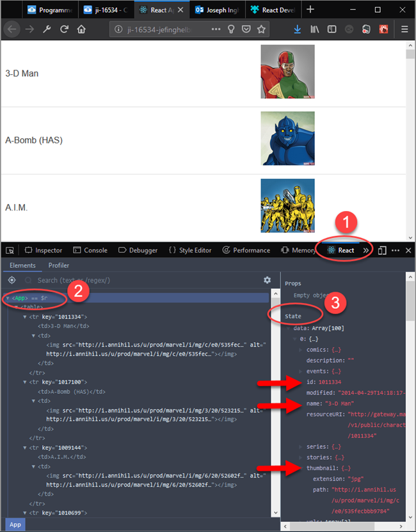Open the Library bookshelf icon
The image size is (416, 532).
[x=315, y=29]
